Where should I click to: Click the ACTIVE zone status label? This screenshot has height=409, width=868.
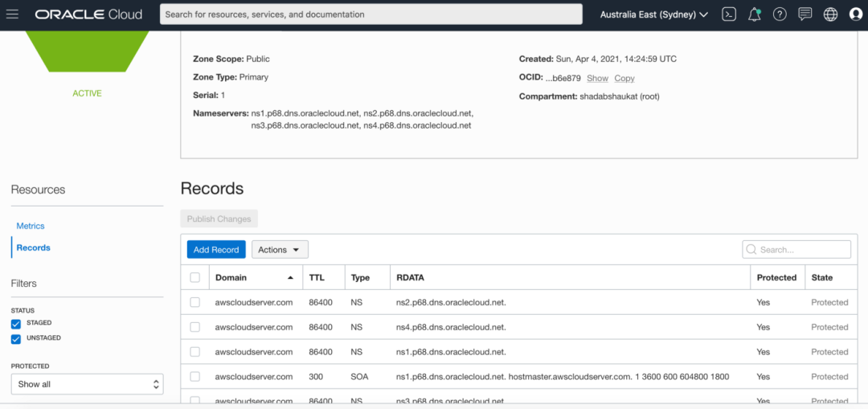pyautogui.click(x=87, y=93)
